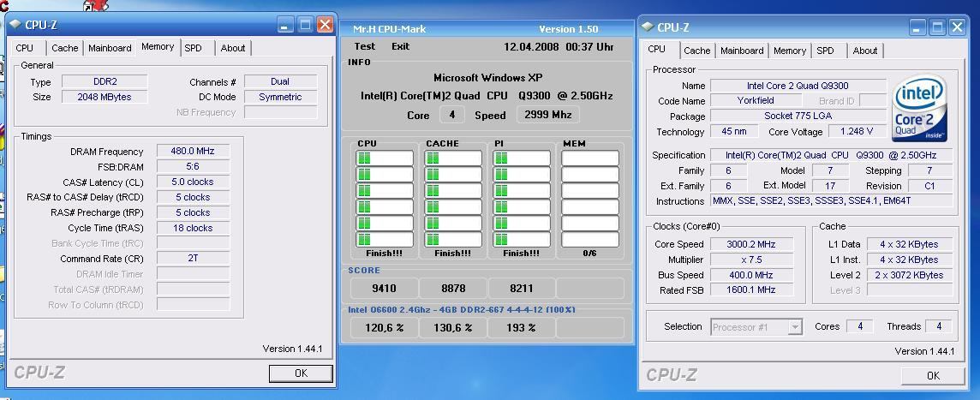This screenshot has height=400, width=980.
Task: Click Rated FSB 1600.1 MHz field
Action: tap(751, 290)
